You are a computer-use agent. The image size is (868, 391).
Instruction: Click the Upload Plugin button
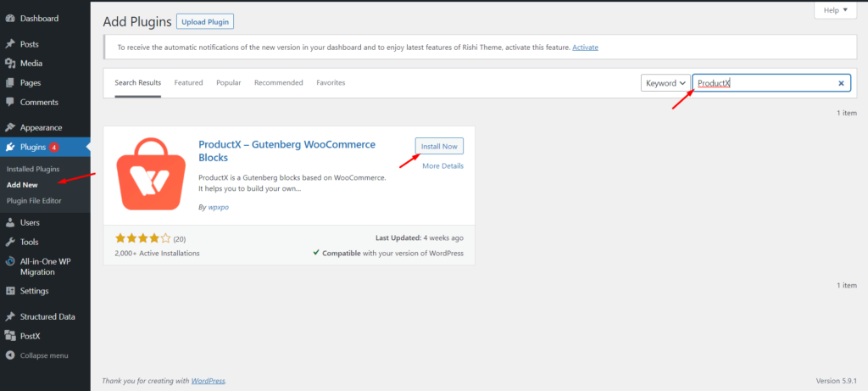pos(205,21)
